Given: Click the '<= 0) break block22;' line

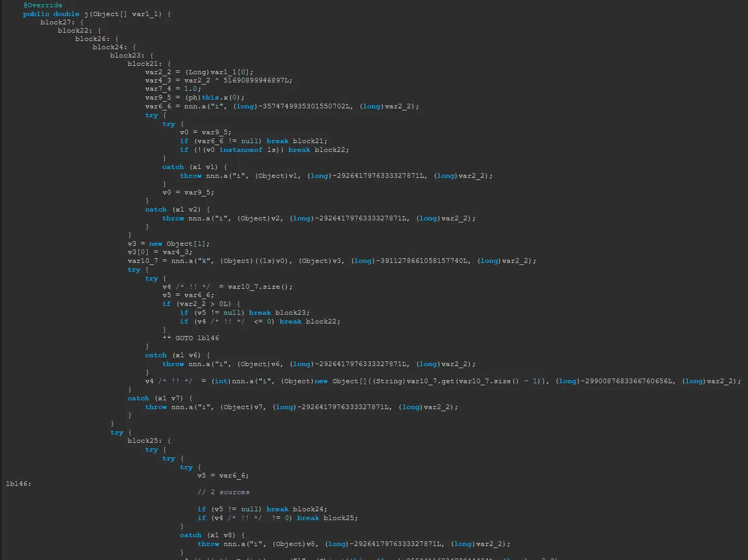Looking at the screenshot, I should pyautogui.click(x=260, y=321).
